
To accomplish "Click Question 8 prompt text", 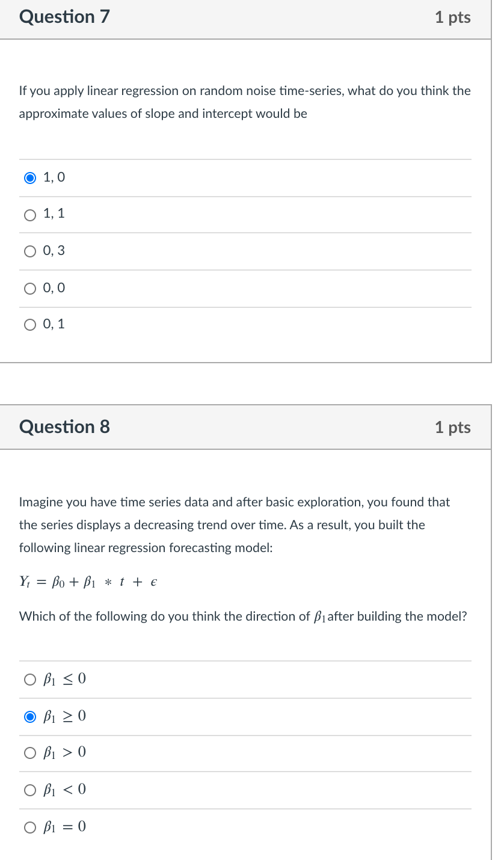I will coord(235,524).
